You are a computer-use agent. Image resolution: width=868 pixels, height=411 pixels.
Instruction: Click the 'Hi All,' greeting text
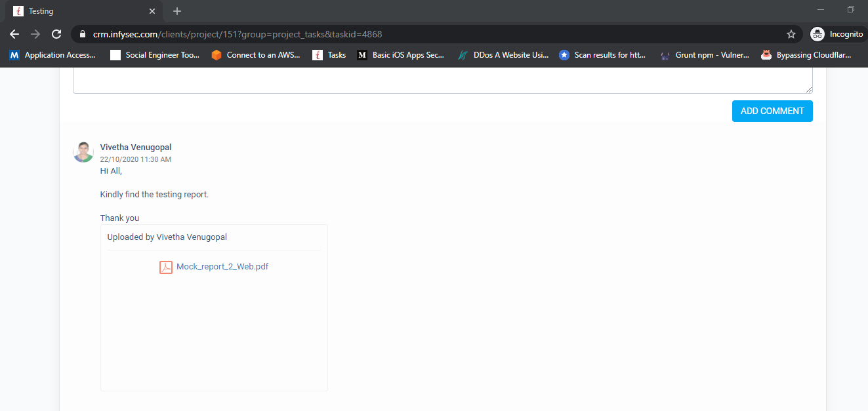pos(112,171)
